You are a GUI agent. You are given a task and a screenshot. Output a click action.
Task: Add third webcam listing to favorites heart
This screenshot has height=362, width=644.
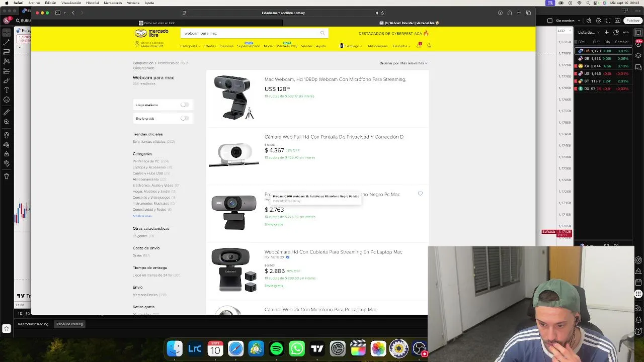tap(420, 194)
